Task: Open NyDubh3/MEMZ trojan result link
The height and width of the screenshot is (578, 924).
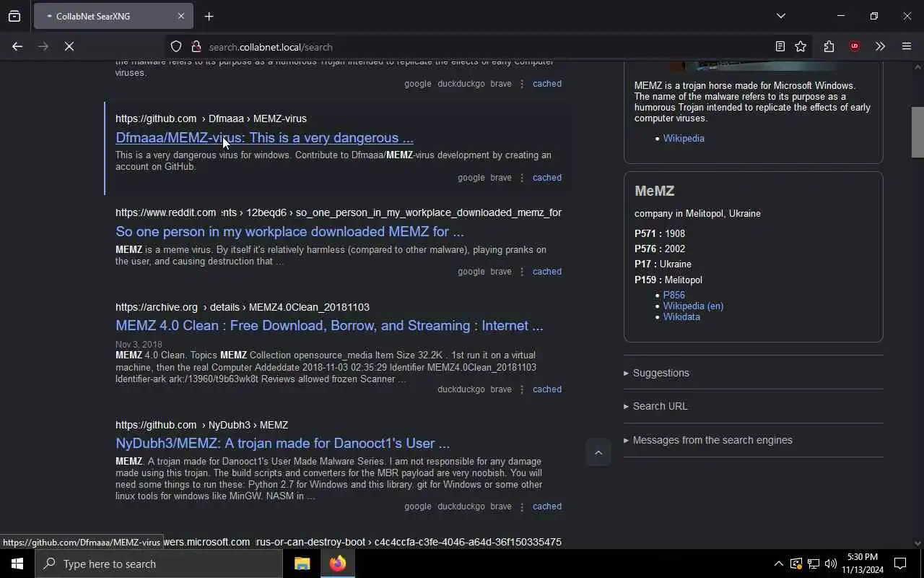Action: pyautogui.click(x=282, y=444)
